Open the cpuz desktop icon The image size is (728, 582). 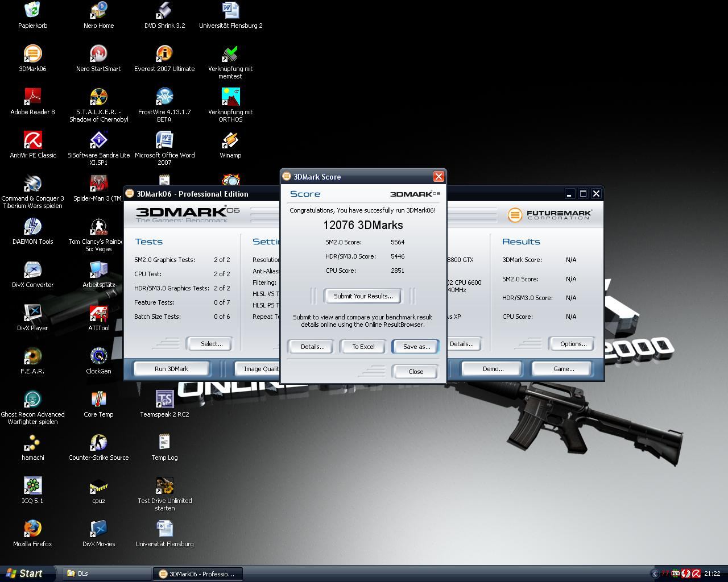(98, 485)
